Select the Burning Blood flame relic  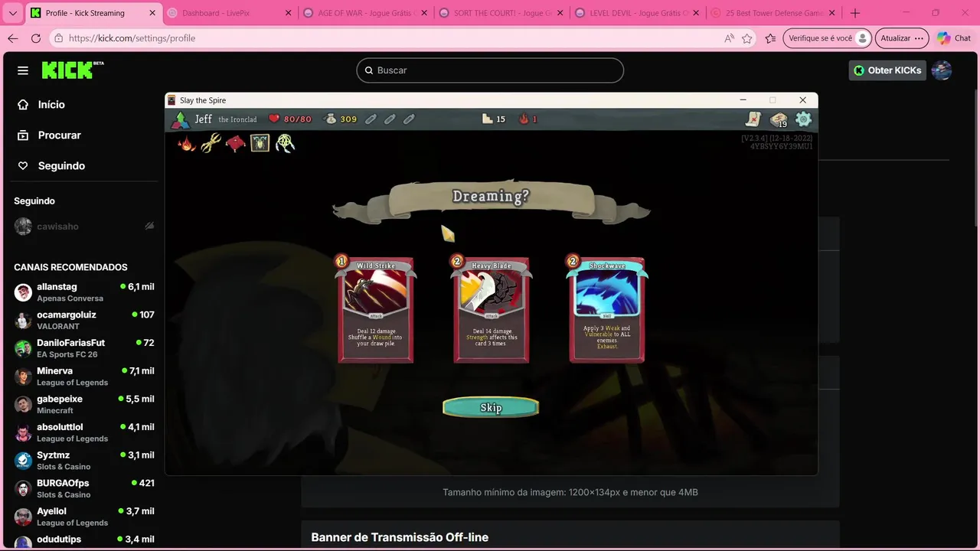187,143
